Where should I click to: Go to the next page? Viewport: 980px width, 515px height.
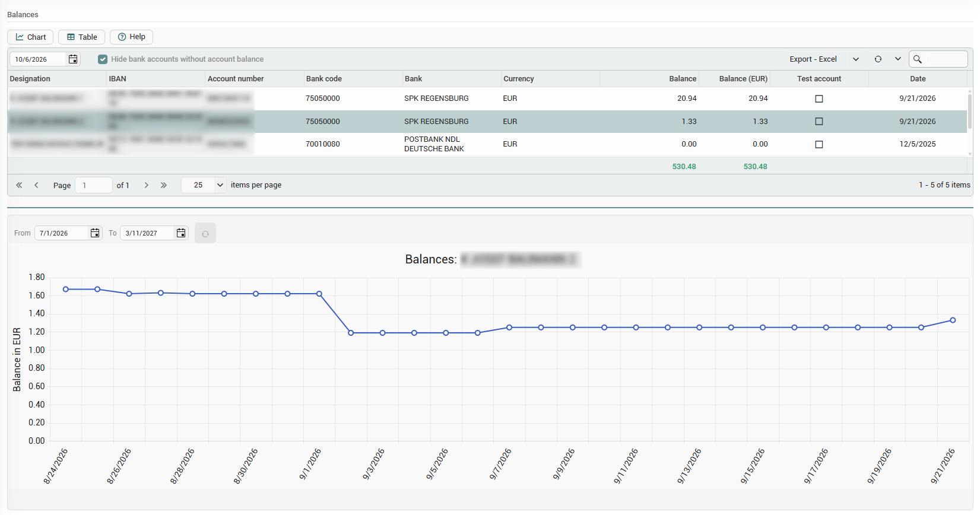click(146, 185)
